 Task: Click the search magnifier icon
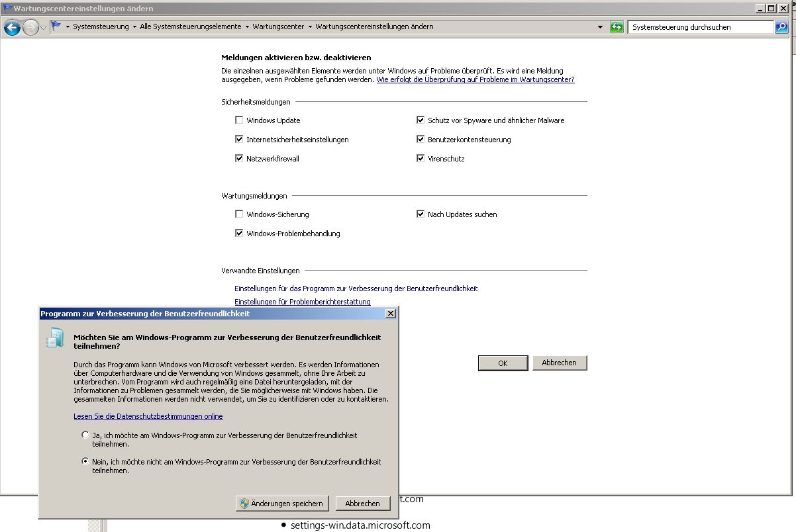[x=782, y=27]
